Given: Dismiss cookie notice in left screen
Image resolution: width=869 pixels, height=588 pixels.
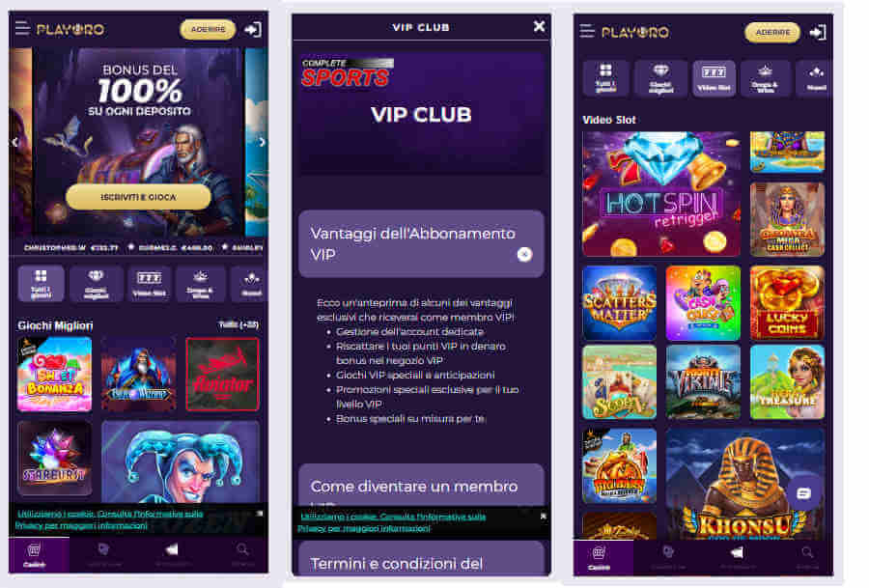Looking at the screenshot, I should pyautogui.click(x=260, y=514).
